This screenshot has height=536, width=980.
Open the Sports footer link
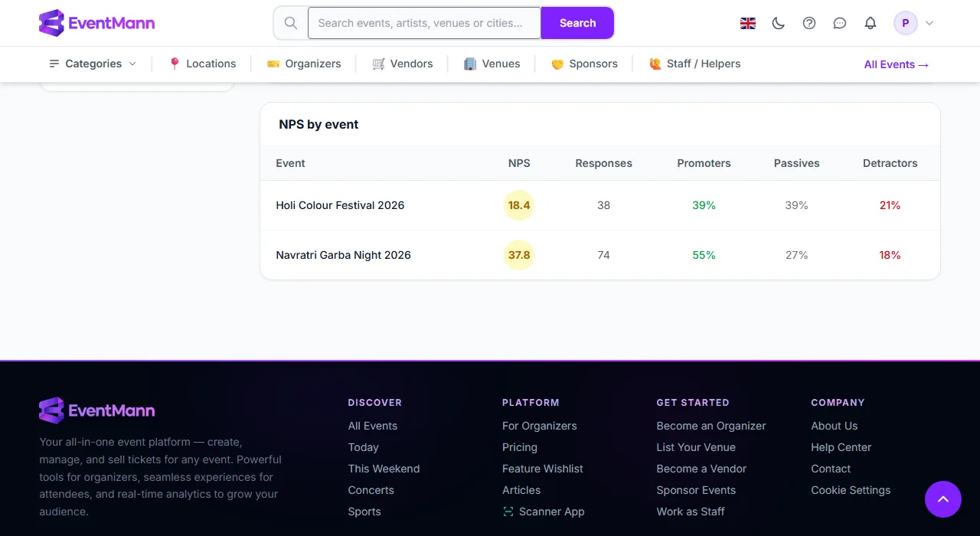pyautogui.click(x=364, y=511)
